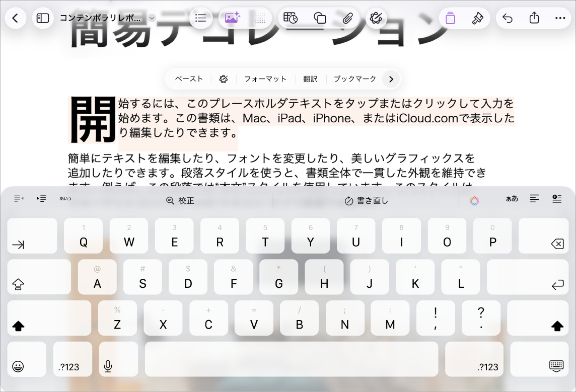
Task: Tap 書き直し to rewrite text
Action: pos(366,199)
